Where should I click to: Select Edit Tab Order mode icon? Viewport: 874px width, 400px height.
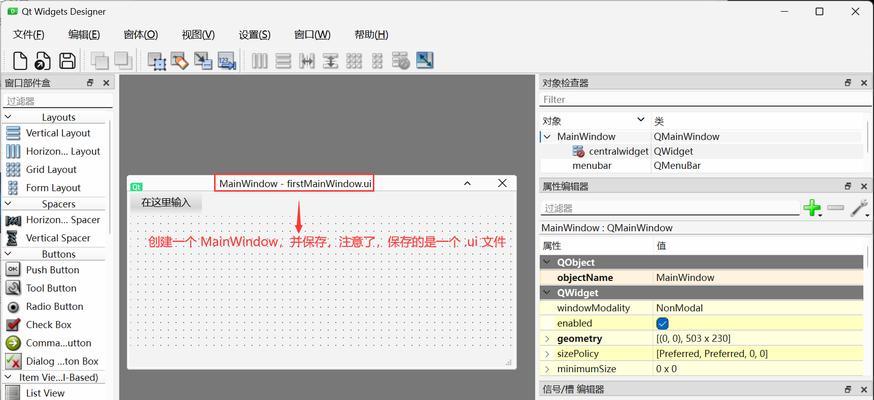[227, 60]
